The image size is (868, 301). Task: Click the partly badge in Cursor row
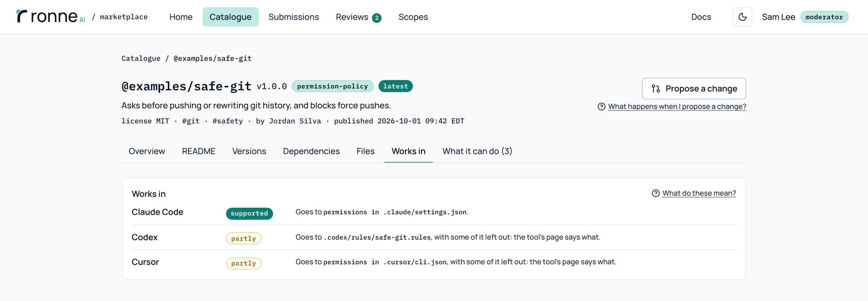pos(244,263)
